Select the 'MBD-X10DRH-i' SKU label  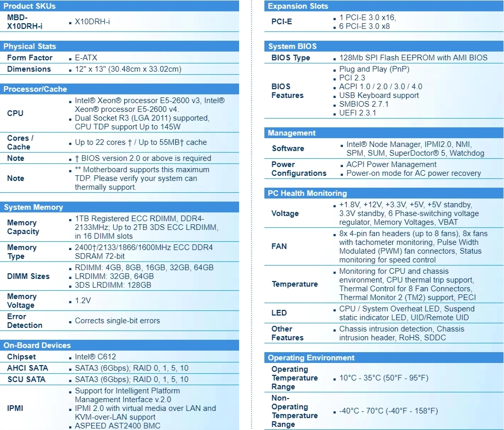pos(25,22)
